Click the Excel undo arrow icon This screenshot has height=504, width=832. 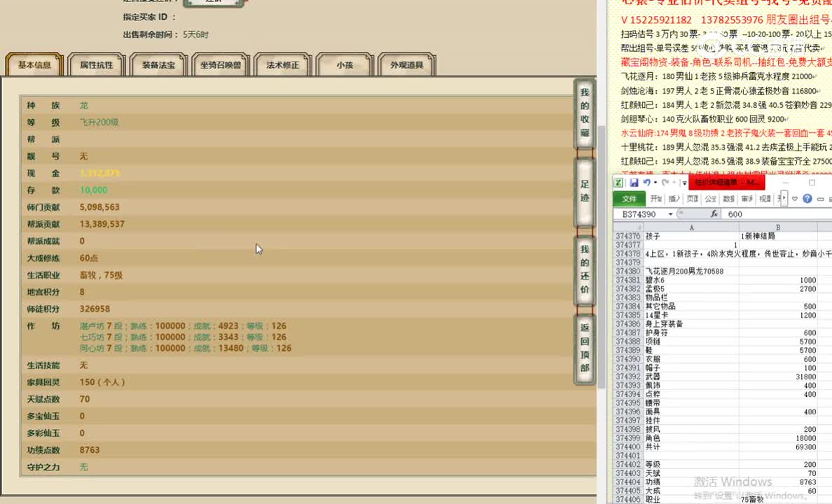[647, 183]
